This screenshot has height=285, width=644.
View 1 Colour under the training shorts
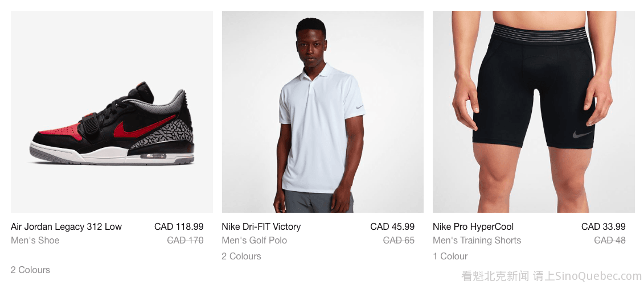coord(450,256)
